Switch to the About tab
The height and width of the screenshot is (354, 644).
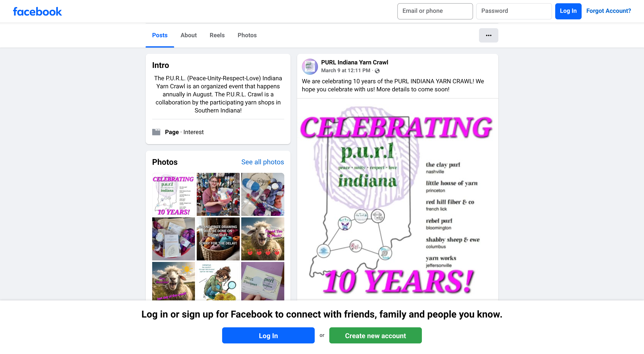[x=188, y=35]
